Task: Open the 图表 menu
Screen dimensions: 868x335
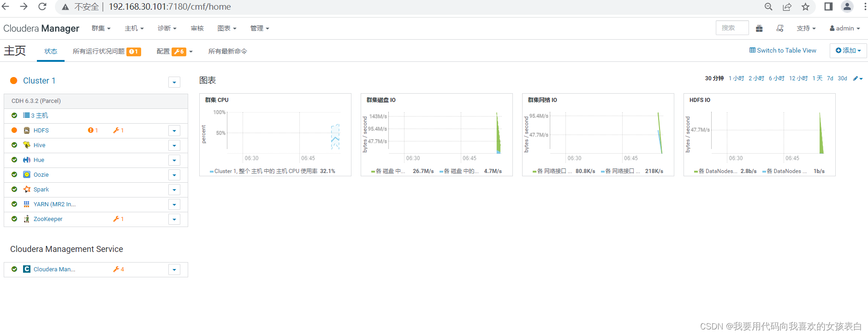Action: pos(227,29)
